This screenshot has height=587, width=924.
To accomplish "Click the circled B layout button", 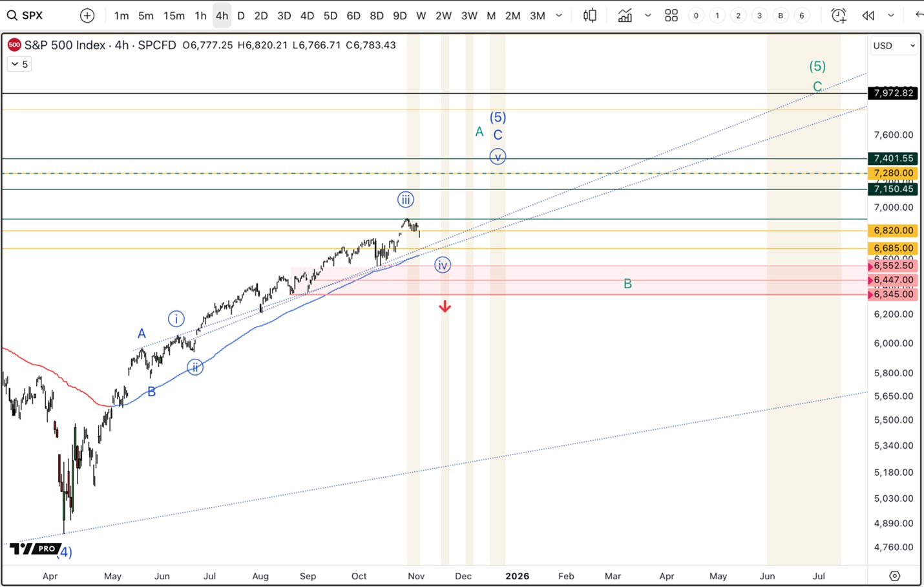I will pos(781,16).
